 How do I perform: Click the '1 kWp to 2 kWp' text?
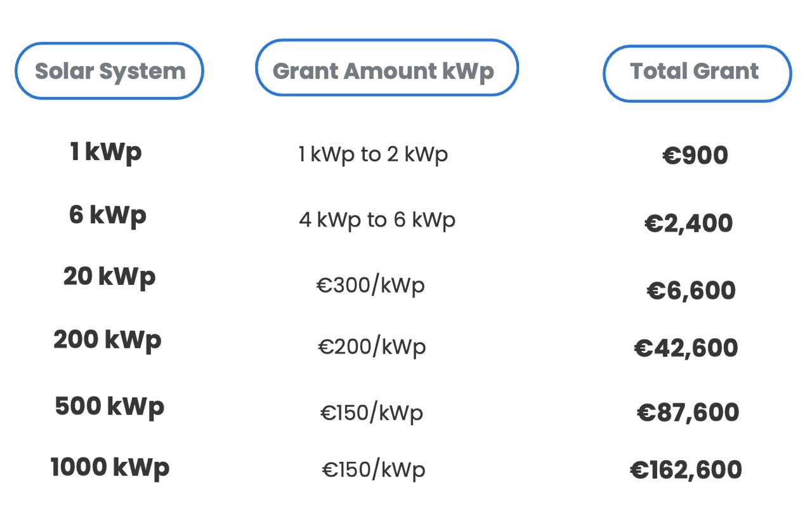coord(373,154)
